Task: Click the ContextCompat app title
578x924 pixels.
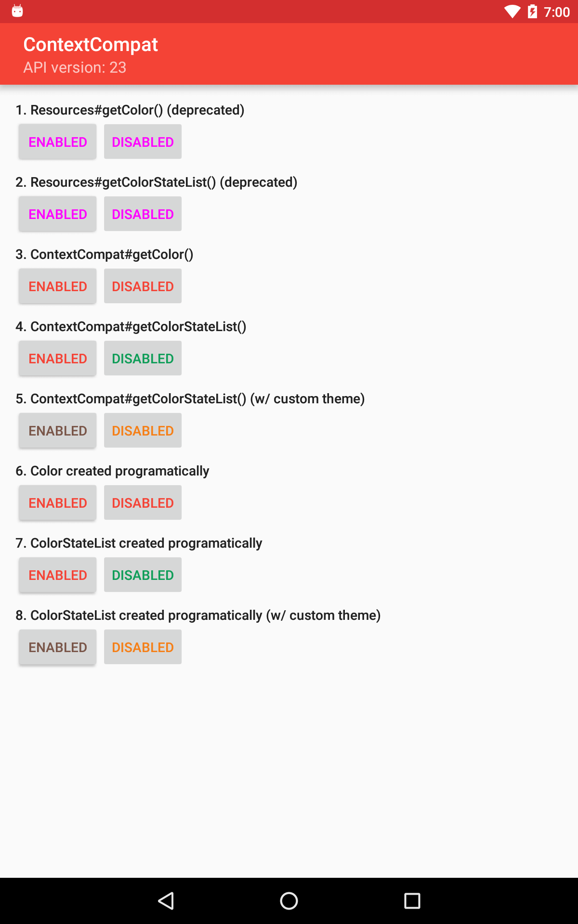Action: point(91,45)
